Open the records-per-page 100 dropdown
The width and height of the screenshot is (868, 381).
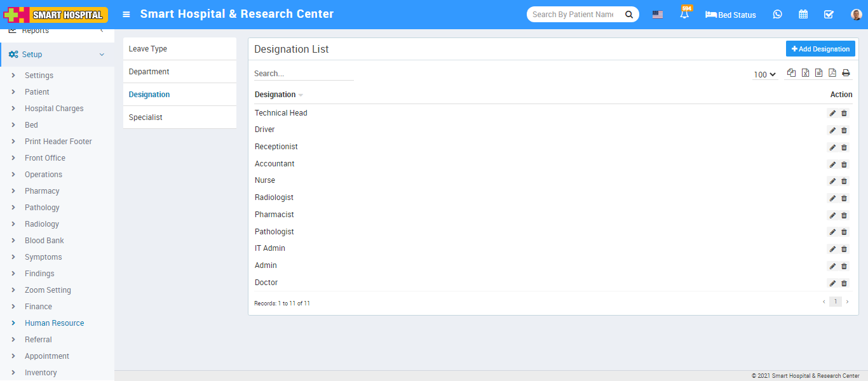(x=765, y=75)
